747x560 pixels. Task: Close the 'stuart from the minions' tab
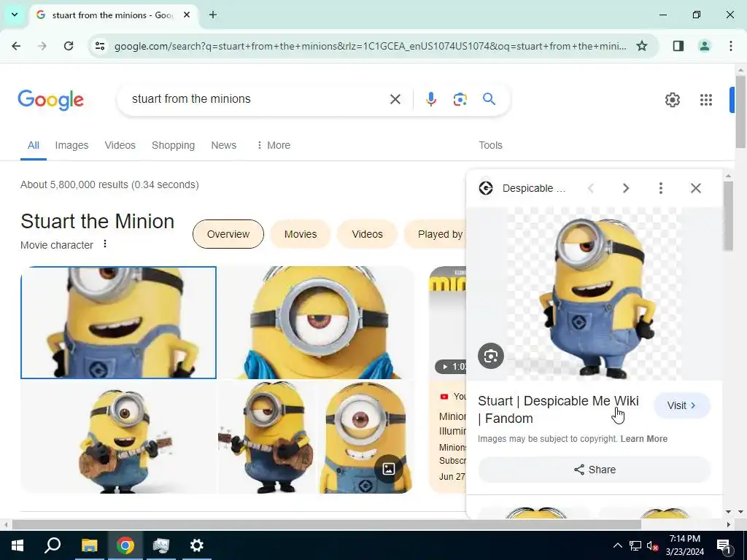(x=187, y=15)
